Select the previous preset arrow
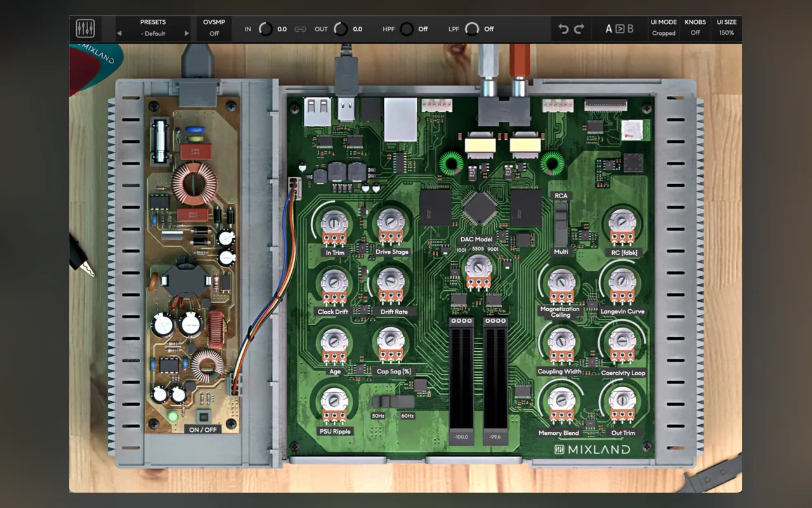The width and height of the screenshot is (812, 508). coord(119,34)
